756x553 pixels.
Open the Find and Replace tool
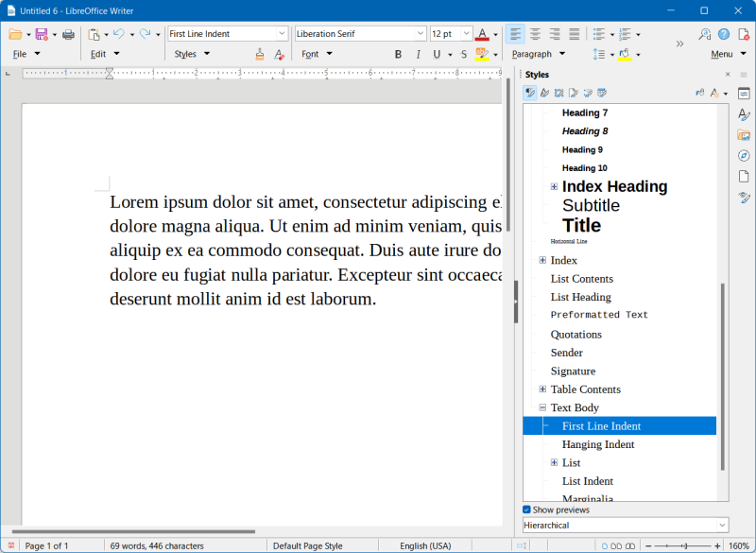tap(704, 33)
